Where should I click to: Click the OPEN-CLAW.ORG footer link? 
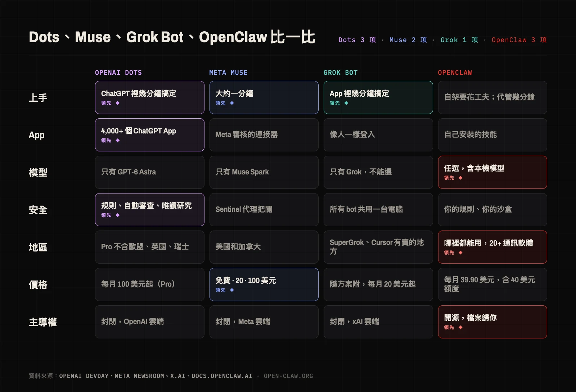[288, 376]
